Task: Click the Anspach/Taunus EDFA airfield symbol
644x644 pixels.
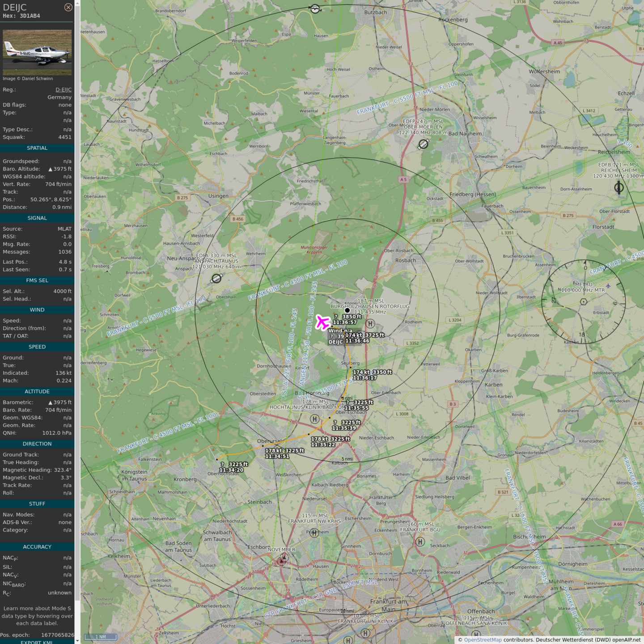Action: click(216, 279)
